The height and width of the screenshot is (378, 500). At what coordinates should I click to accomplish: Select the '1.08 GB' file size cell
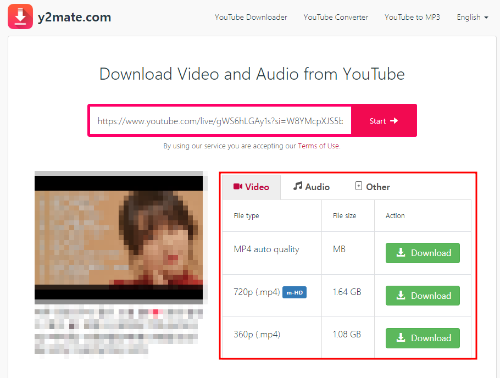(x=347, y=334)
